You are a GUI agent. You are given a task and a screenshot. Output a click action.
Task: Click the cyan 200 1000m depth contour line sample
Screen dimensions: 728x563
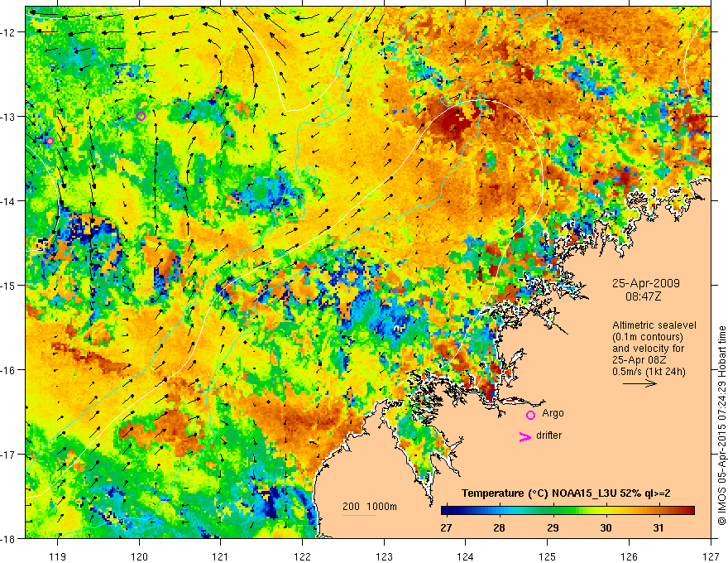pyautogui.click(x=358, y=515)
